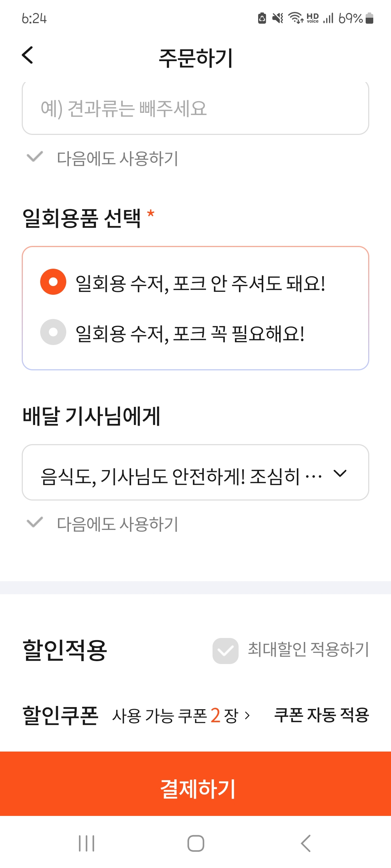Expand dropdown using its down arrow
The image size is (391, 868).
340,473
